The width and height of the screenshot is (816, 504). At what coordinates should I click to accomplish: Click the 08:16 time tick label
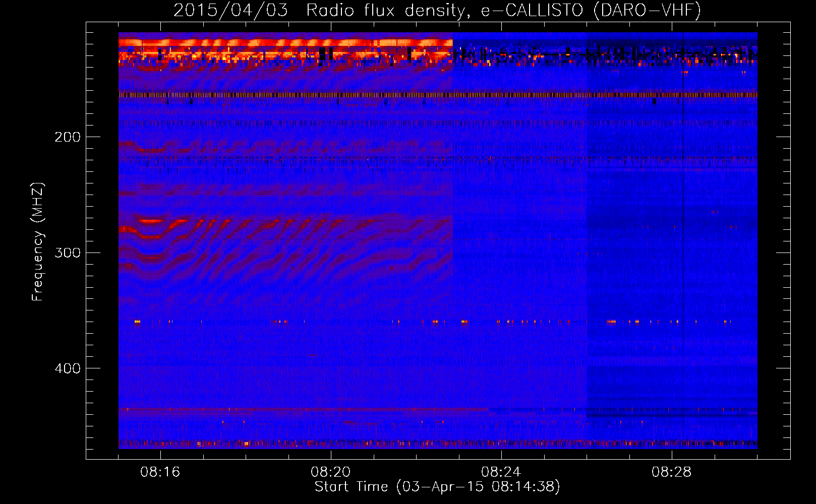(160, 472)
